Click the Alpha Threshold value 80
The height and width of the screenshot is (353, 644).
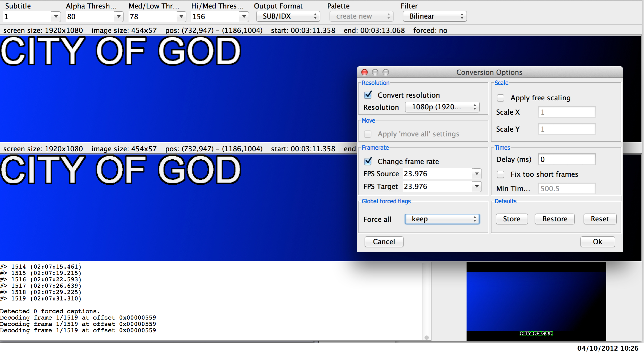90,16
